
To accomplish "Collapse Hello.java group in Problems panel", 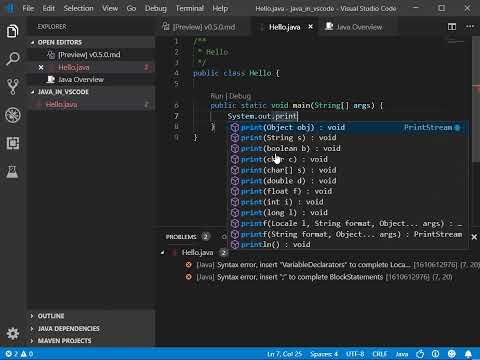I will click(x=162, y=253).
